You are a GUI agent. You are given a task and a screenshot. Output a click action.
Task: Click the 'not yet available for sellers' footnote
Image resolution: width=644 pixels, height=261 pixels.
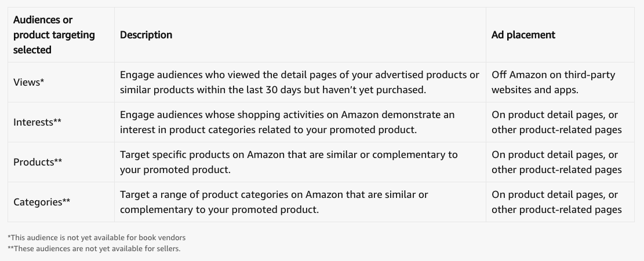tap(94, 249)
